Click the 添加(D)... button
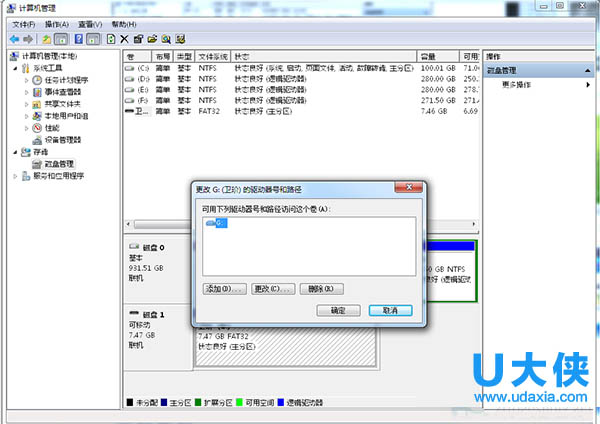This screenshot has height=424, width=600. click(225, 289)
